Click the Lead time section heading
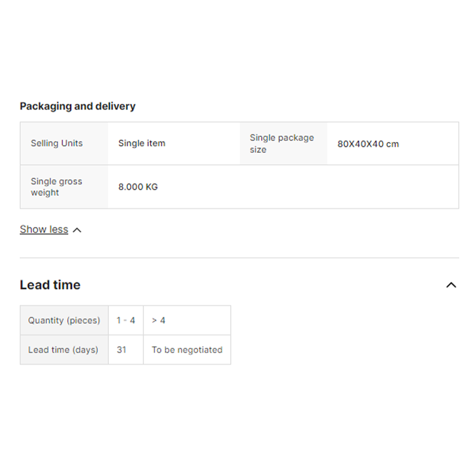This screenshot has width=476, height=476. [x=50, y=285]
